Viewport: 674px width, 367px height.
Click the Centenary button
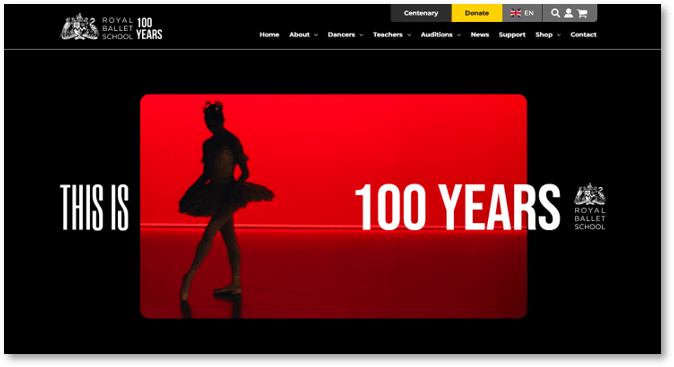pyautogui.click(x=421, y=13)
